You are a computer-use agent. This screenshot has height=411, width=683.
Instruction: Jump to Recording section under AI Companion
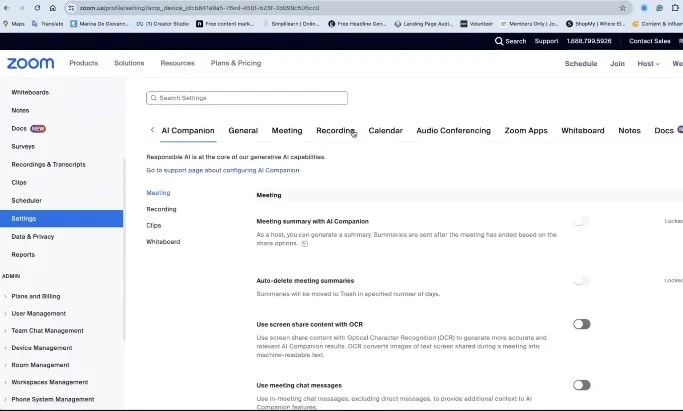[x=161, y=209]
